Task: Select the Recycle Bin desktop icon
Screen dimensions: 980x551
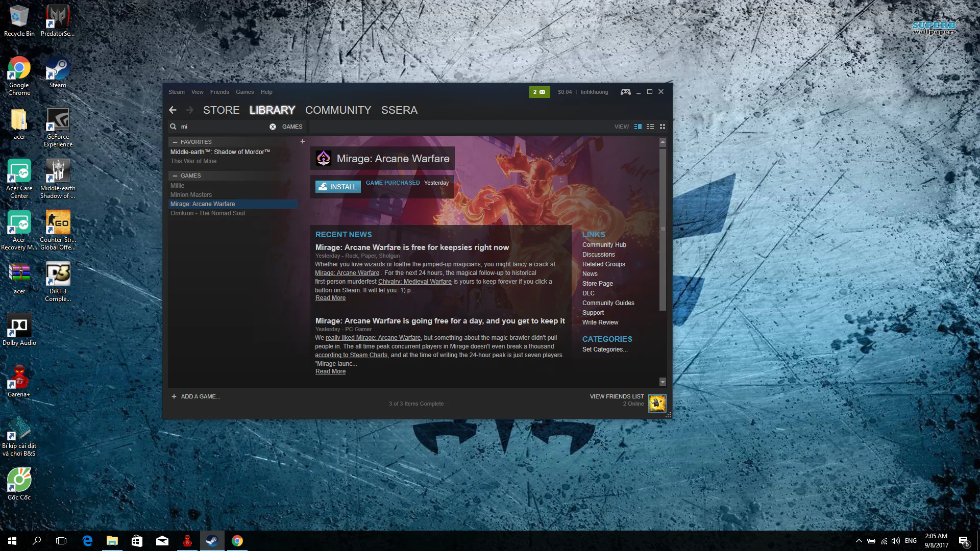Action: (19, 21)
